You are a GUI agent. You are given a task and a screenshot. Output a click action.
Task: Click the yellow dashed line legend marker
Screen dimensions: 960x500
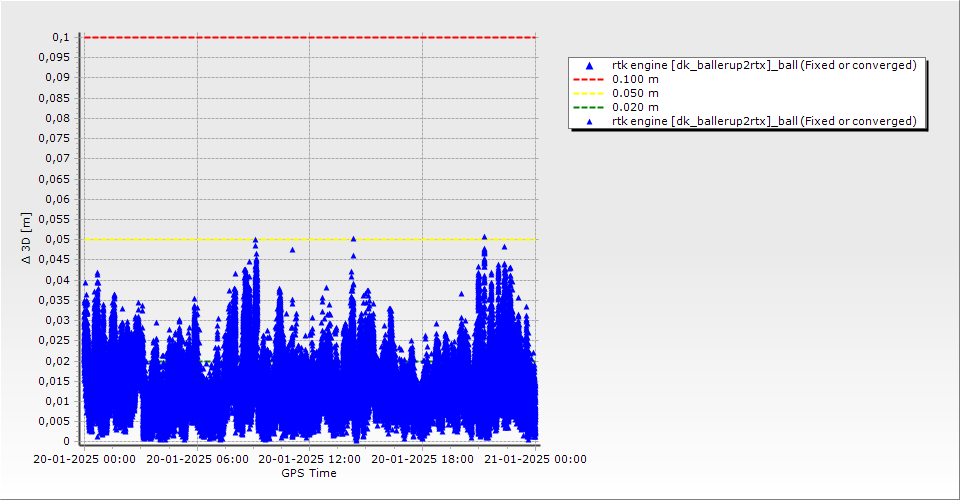(x=588, y=94)
